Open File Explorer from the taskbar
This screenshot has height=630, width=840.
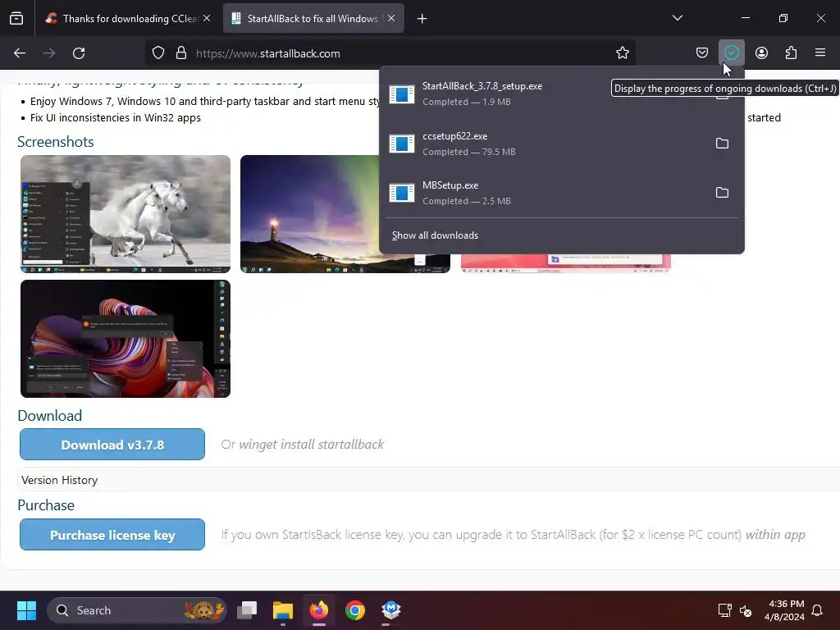(x=283, y=610)
